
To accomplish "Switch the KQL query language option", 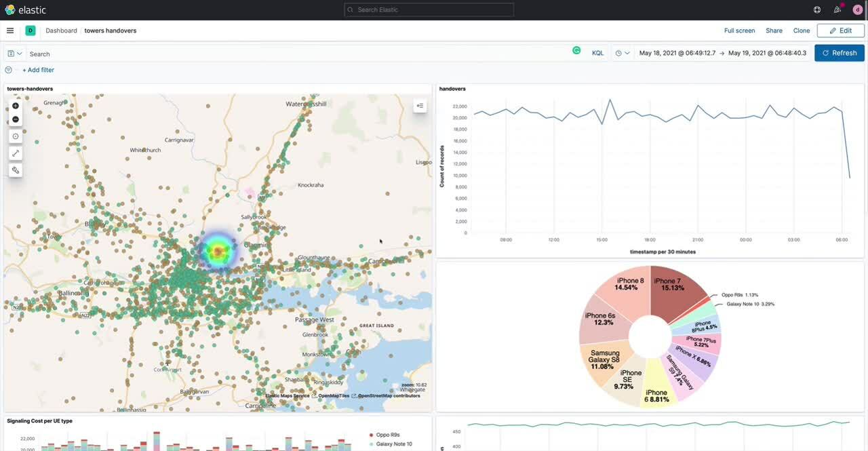I will (x=597, y=53).
